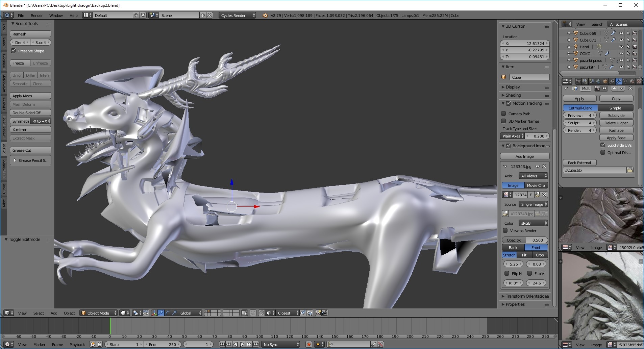Open the Cycles Render engine dropdown
The width and height of the screenshot is (644, 349).
point(237,16)
